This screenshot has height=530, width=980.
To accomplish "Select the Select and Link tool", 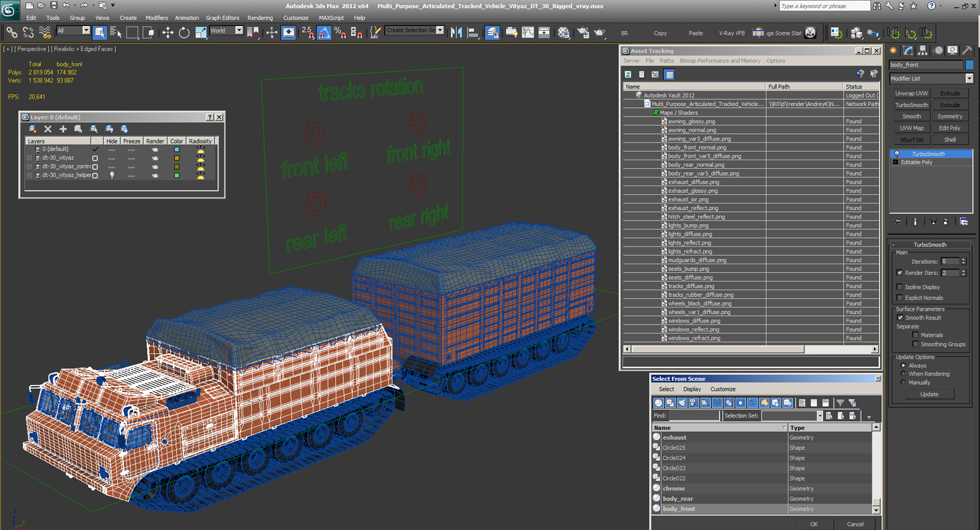I will point(12,32).
